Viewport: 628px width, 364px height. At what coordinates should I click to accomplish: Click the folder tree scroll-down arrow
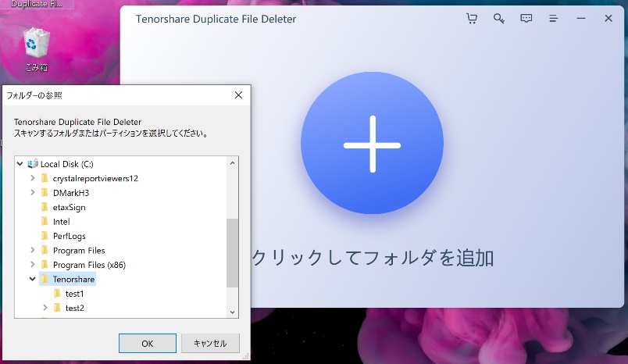click(232, 312)
